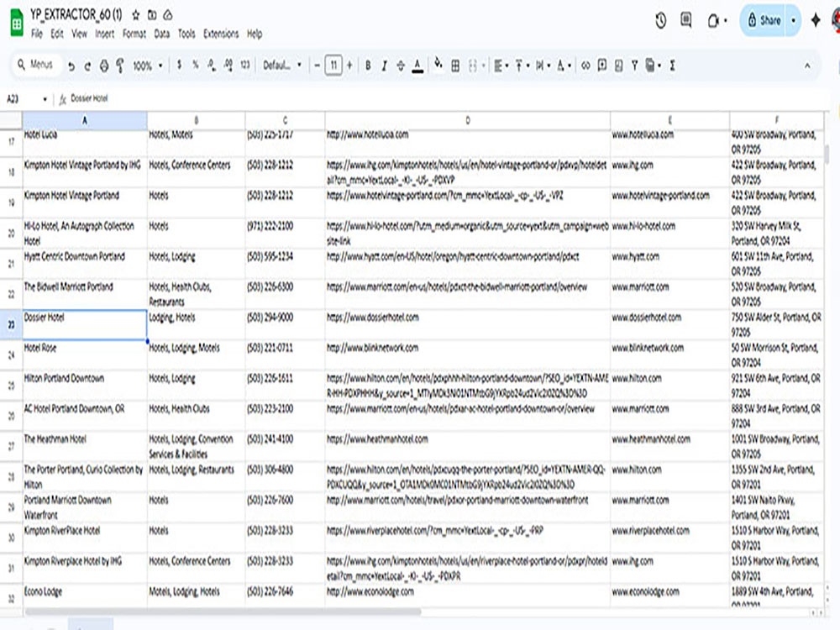Open the View menu
840x630 pixels.
pyautogui.click(x=79, y=34)
